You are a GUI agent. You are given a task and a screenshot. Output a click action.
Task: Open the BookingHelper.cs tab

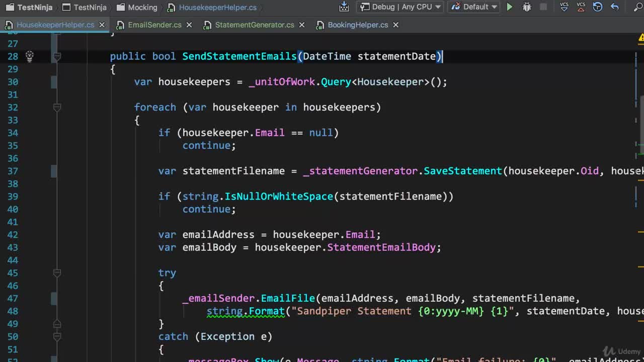[x=358, y=25]
